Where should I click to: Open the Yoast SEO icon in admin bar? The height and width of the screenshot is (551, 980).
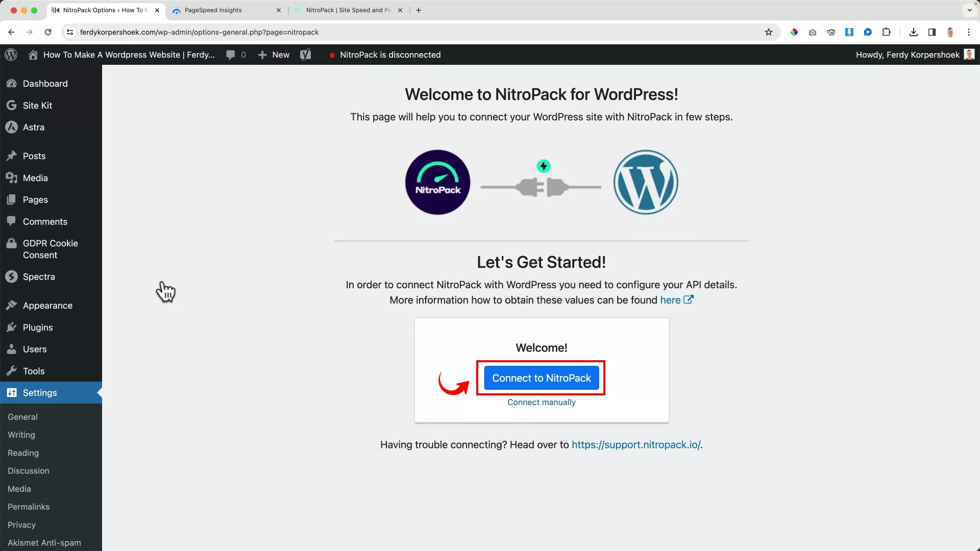[x=305, y=55]
